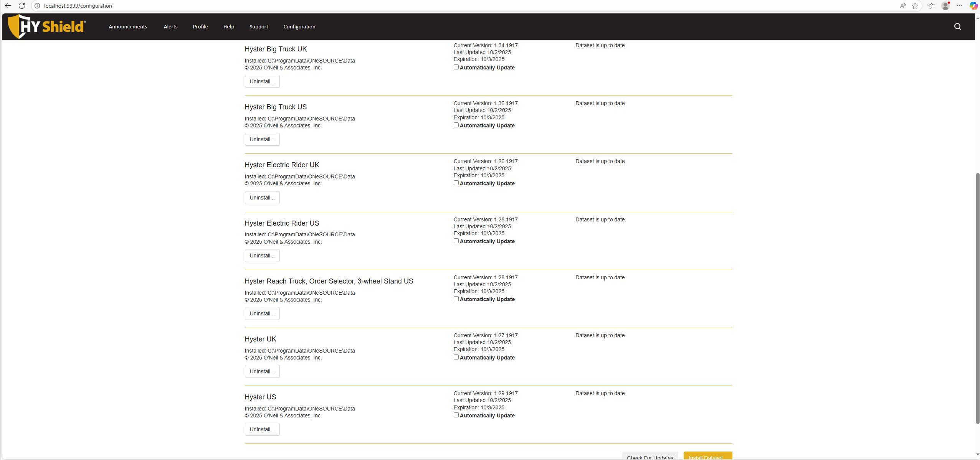Click the HY Shield logo
Screen dimensions: 980x460
coord(46,26)
